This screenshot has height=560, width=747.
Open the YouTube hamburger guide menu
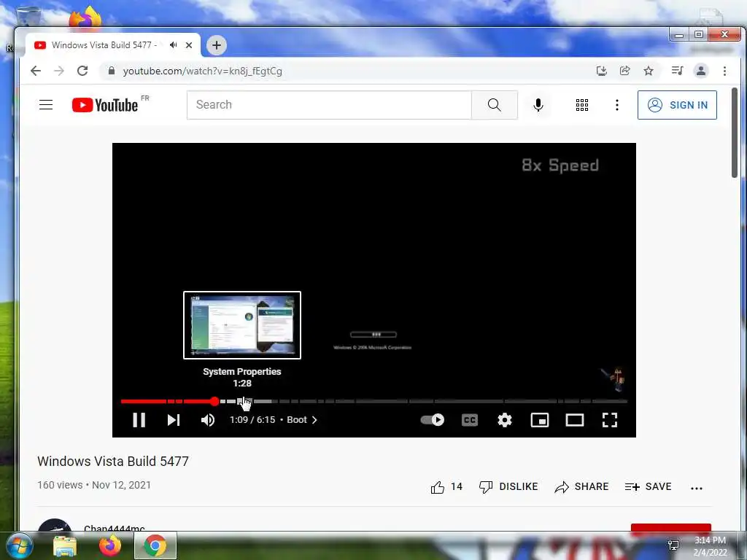(x=46, y=105)
